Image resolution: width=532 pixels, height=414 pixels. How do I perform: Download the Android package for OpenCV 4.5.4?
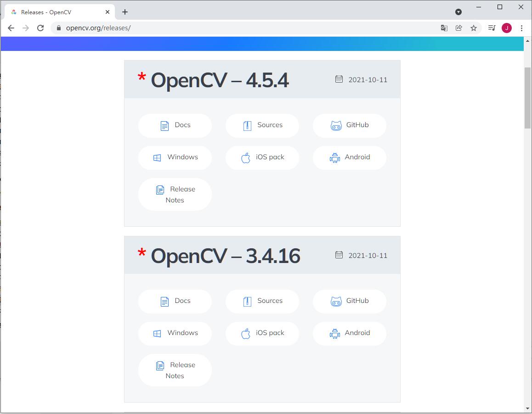[x=350, y=158]
